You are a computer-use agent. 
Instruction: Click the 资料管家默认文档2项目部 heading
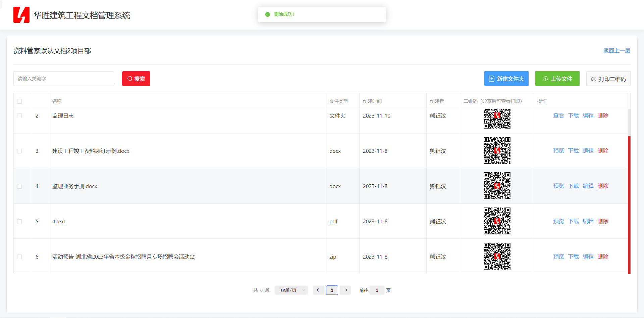tap(52, 51)
